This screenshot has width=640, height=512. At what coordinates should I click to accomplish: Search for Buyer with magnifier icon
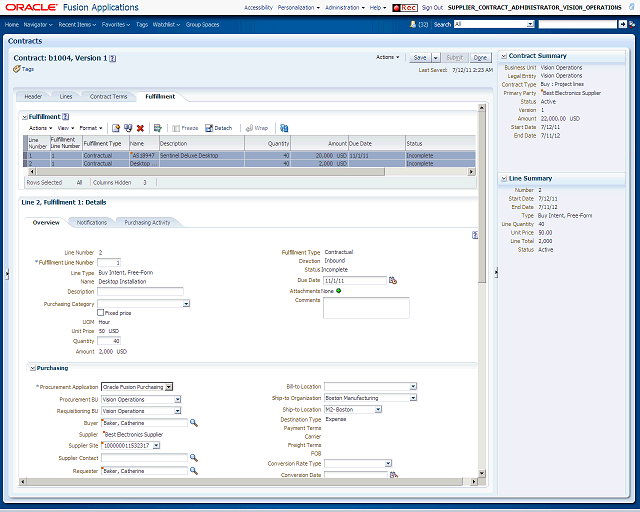(x=194, y=423)
